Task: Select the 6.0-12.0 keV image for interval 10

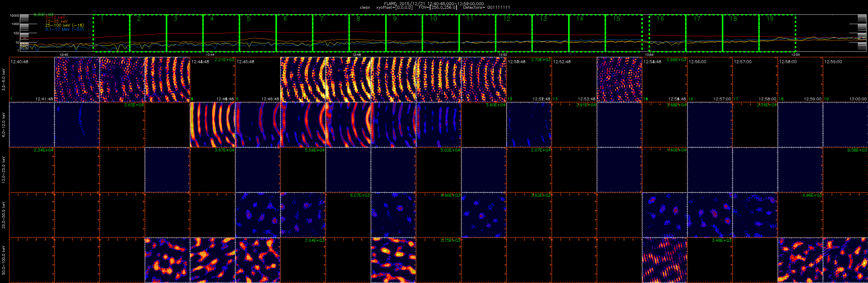Action: [439, 125]
